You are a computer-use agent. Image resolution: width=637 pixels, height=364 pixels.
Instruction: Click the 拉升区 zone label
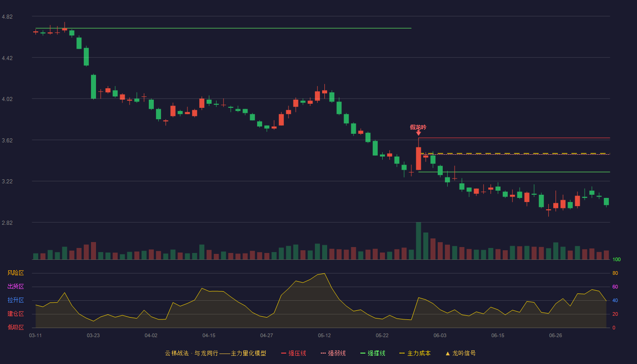point(16,300)
